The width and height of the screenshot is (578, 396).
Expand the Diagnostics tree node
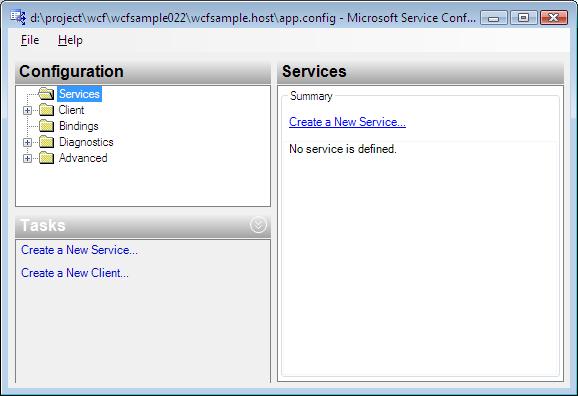(27, 142)
